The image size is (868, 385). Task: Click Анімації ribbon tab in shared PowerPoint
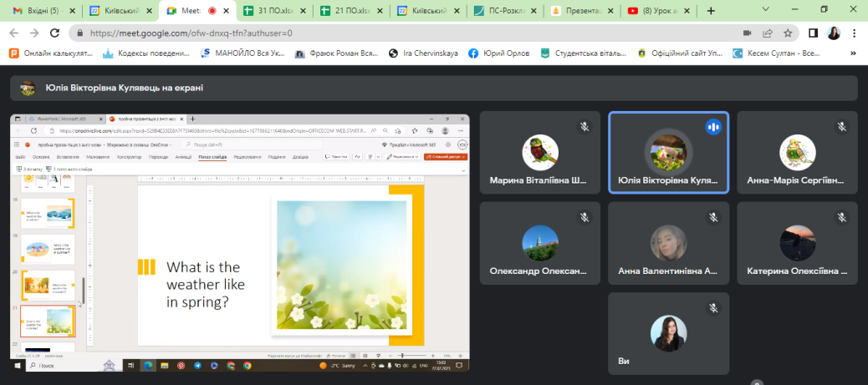[183, 157]
